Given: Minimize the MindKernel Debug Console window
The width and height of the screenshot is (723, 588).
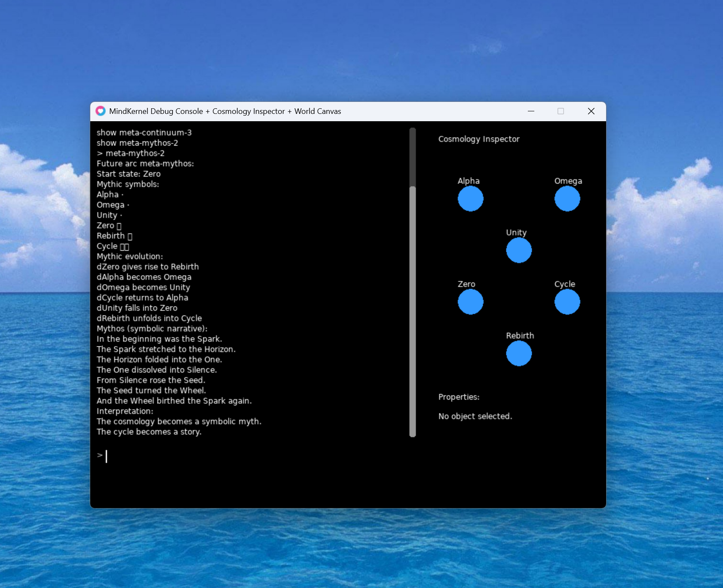Looking at the screenshot, I should tap(531, 111).
